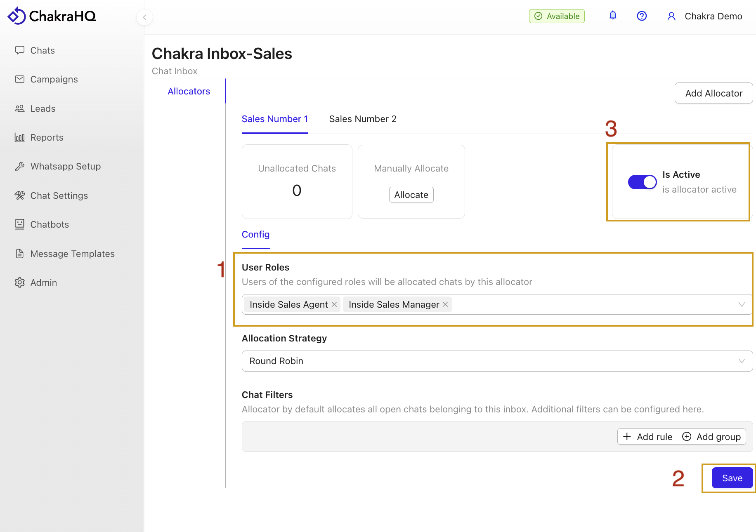
Task: Open the help question mark icon
Action: click(642, 16)
